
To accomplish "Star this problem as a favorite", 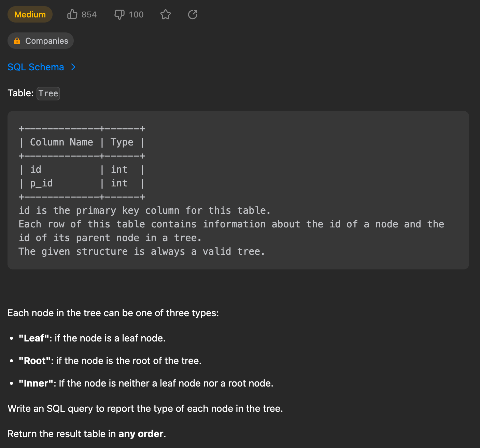I will tap(166, 14).
